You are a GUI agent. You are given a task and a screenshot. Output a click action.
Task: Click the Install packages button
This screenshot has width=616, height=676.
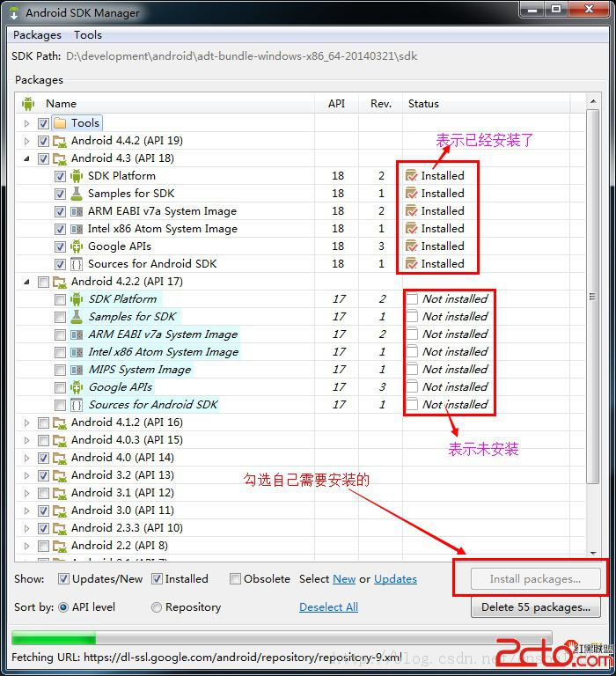pyautogui.click(x=535, y=579)
